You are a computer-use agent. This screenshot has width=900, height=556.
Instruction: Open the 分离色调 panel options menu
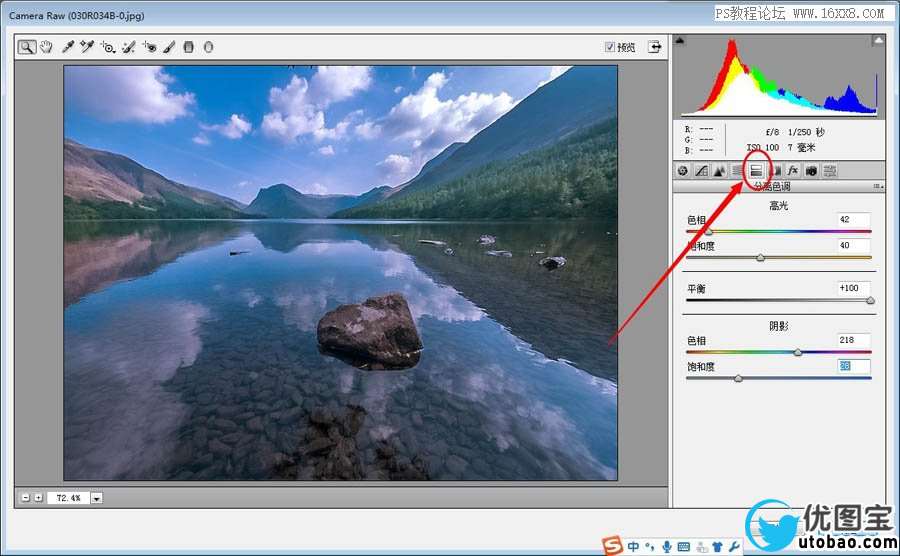878,186
